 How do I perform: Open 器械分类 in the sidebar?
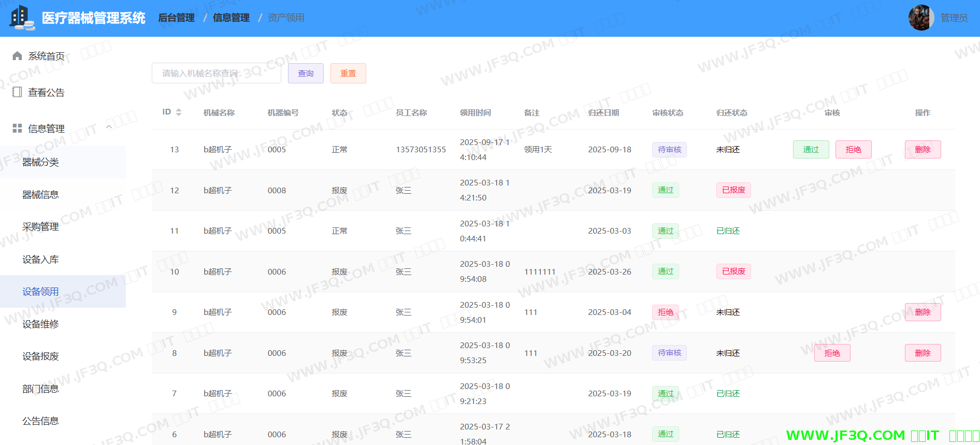(40, 162)
